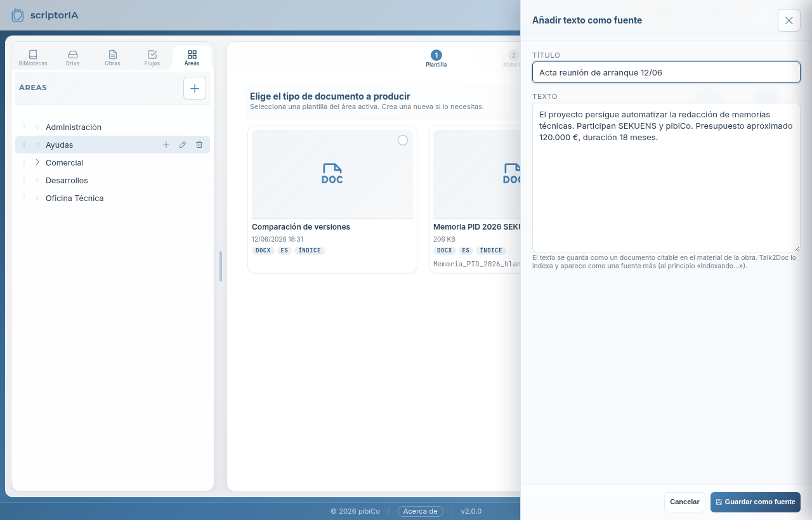
Task: Open the Bibliotecas tab
Action: coord(33,58)
